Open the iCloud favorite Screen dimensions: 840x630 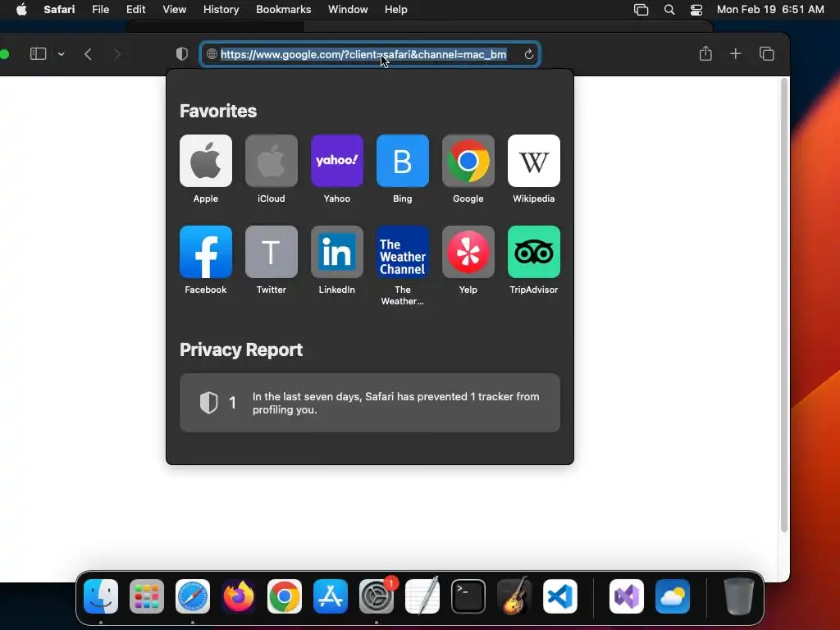[271, 161]
